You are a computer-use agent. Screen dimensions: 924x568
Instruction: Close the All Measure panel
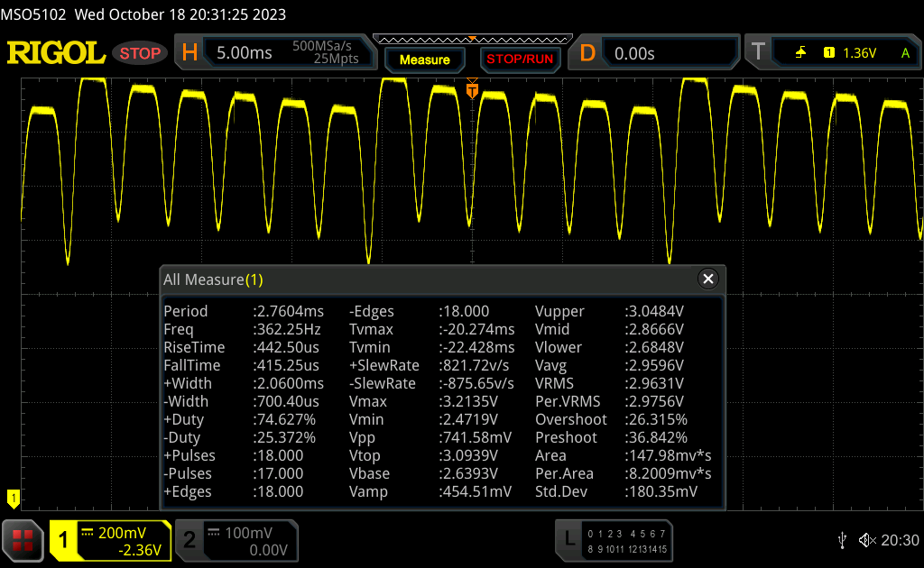(708, 279)
